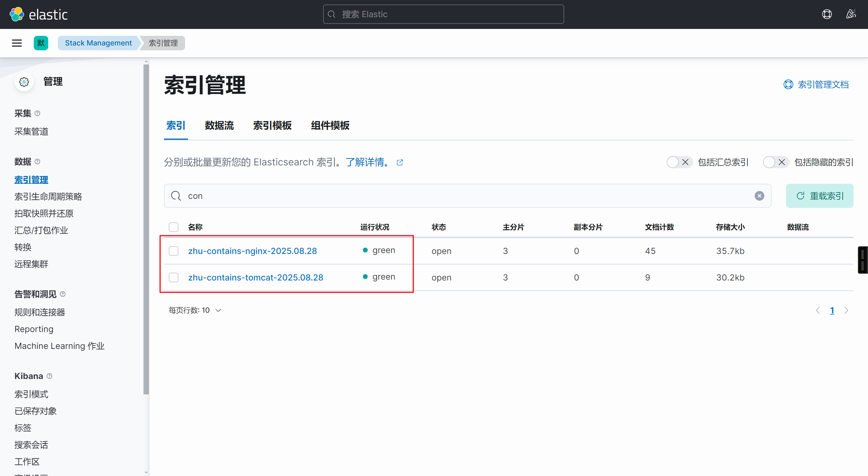Show help tooltip next to 采集

pyautogui.click(x=37, y=114)
